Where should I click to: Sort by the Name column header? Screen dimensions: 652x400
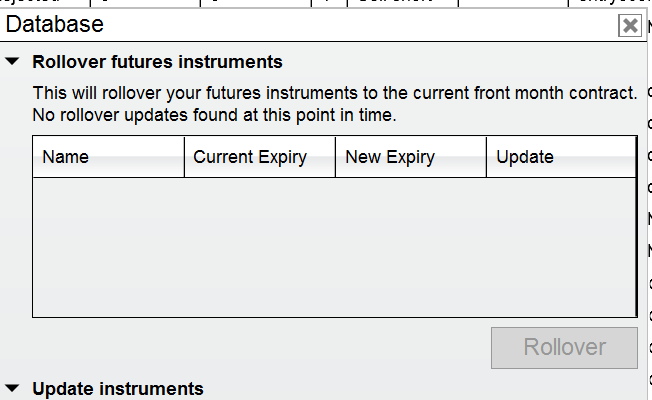click(108, 157)
